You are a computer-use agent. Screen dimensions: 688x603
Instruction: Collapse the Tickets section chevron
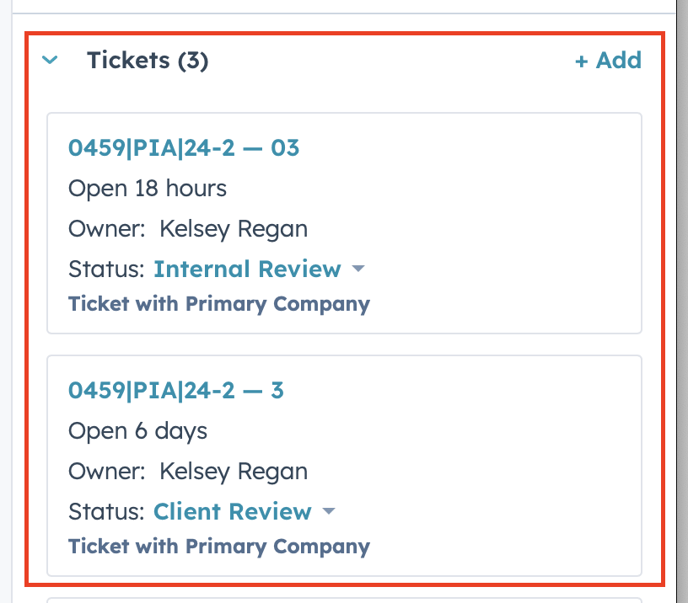pyautogui.click(x=50, y=61)
